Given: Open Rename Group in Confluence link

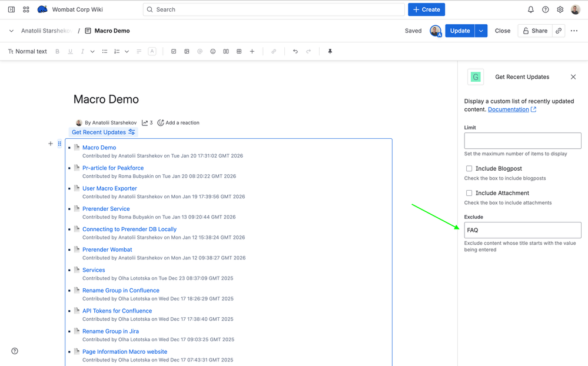Looking at the screenshot, I should 121,290.
